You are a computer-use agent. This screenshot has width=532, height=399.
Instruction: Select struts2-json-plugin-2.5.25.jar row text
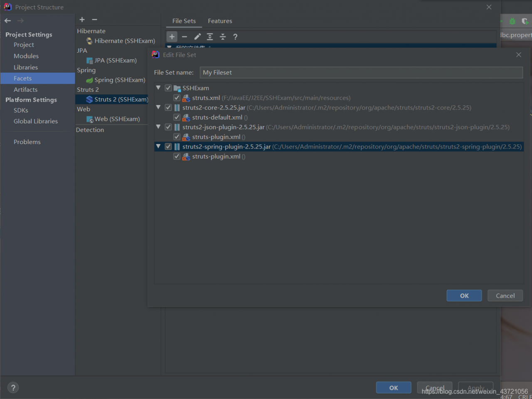[x=223, y=127]
